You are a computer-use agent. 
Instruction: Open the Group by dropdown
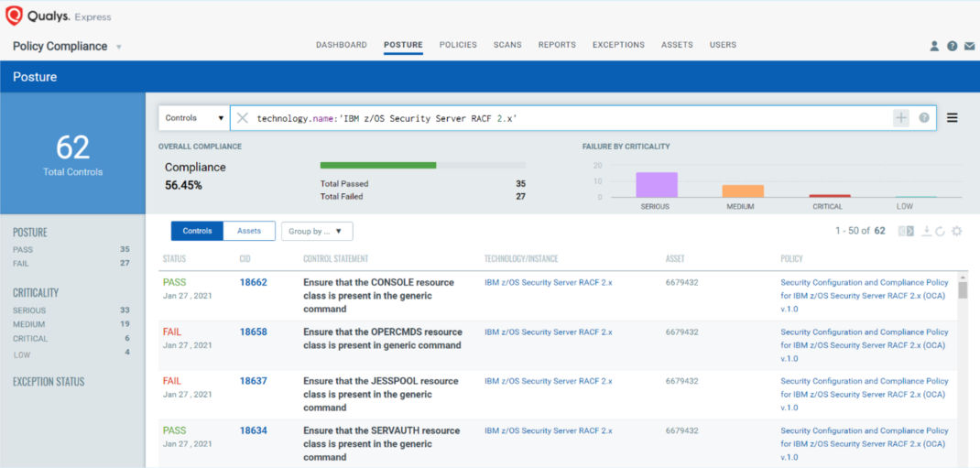[x=317, y=231]
